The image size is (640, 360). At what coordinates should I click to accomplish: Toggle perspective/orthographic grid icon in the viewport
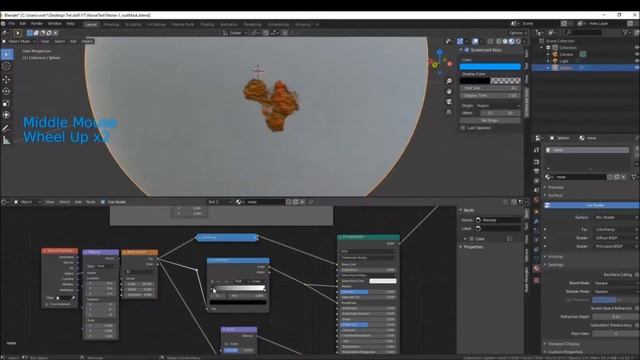[449, 112]
